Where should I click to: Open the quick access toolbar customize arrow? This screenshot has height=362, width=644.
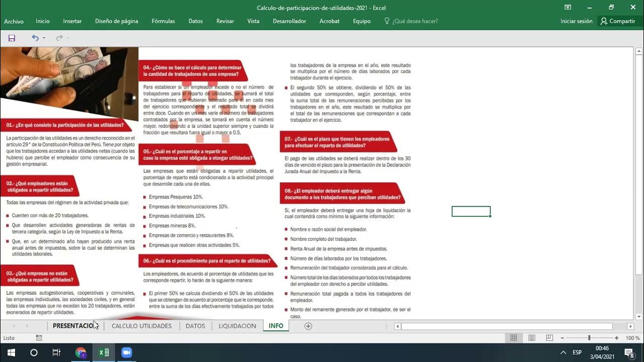tap(68, 38)
